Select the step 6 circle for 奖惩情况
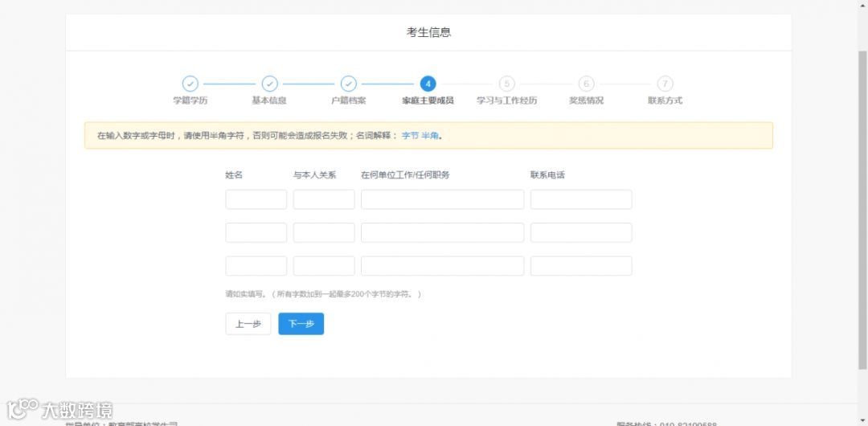Screen dimensions: 868x426 click(586, 84)
